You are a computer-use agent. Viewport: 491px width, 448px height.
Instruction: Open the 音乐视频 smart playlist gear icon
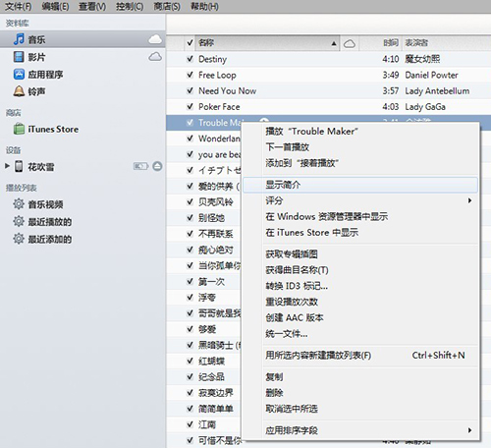pyautogui.click(x=19, y=204)
